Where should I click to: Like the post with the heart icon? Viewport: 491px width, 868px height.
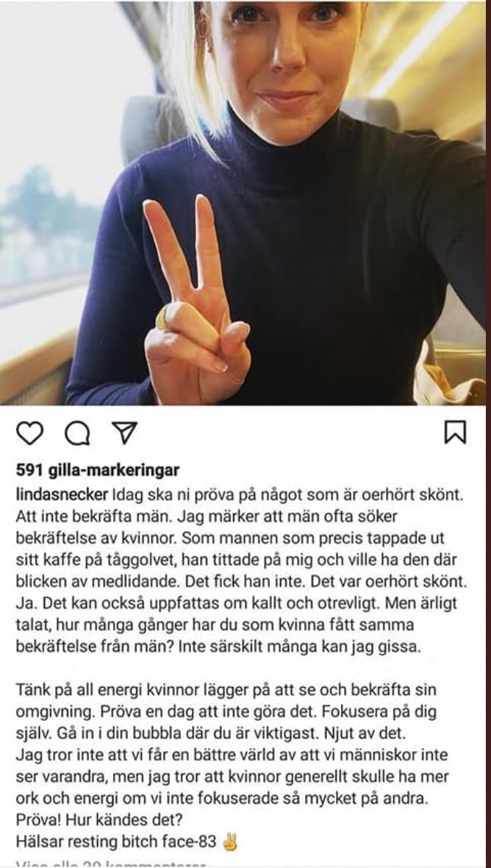pyautogui.click(x=29, y=433)
